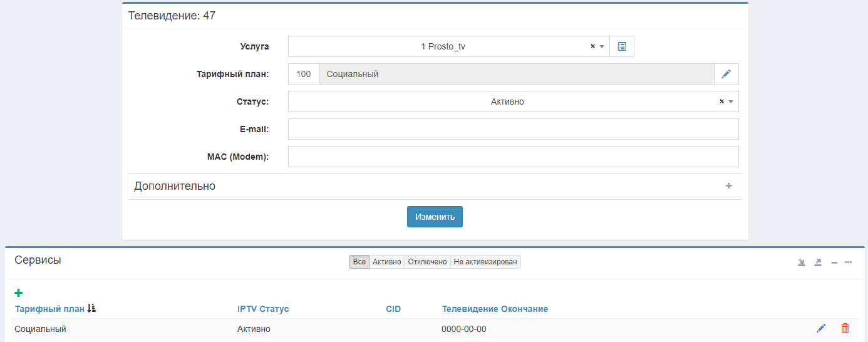Click the export arrow icon in Сервисы panel
The width and height of the screenshot is (868, 342).
[818, 262]
